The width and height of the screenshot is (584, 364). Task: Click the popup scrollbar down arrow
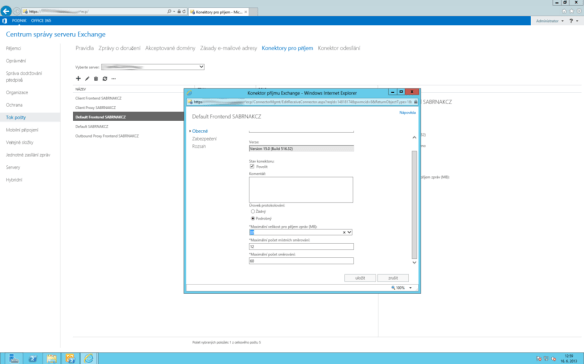coord(414,262)
